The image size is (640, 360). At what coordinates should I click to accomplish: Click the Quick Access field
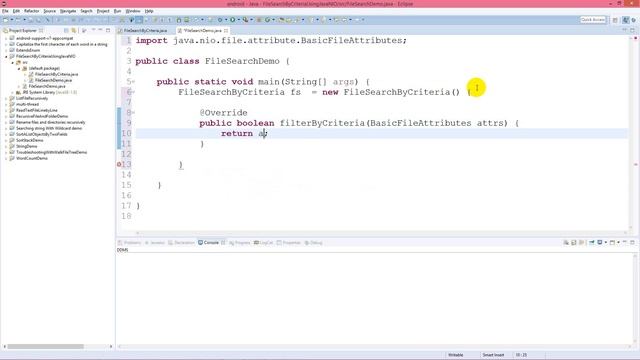point(593,20)
